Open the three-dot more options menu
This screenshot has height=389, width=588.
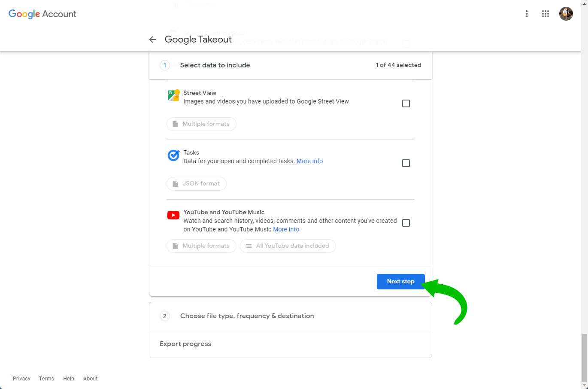[x=527, y=14]
